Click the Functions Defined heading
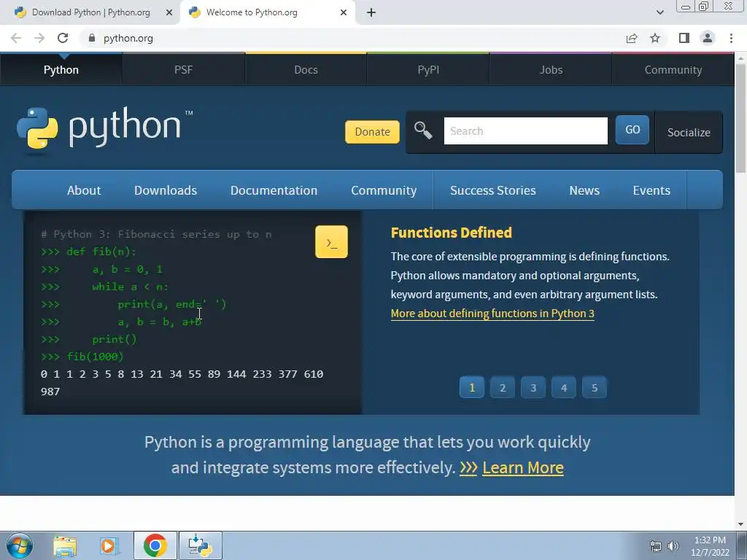Screen dimensions: 747x560 pyautogui.click(x=451, y=233)
